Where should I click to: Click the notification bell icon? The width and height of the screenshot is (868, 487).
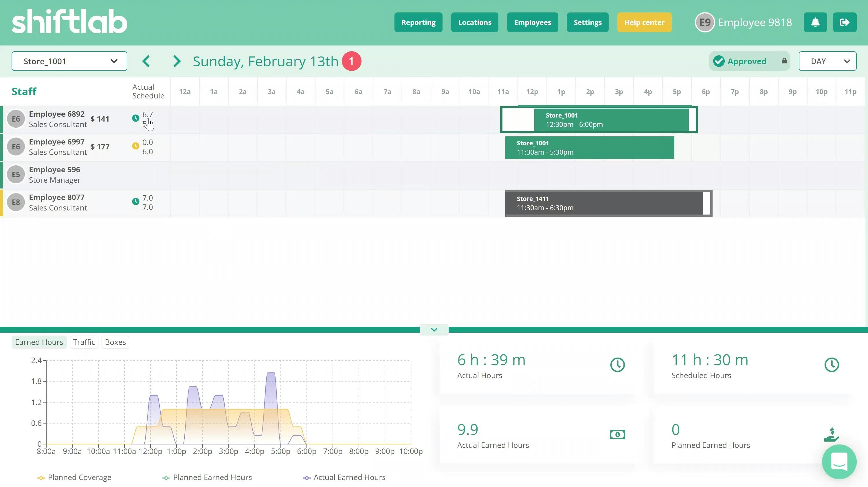[815, 22]
